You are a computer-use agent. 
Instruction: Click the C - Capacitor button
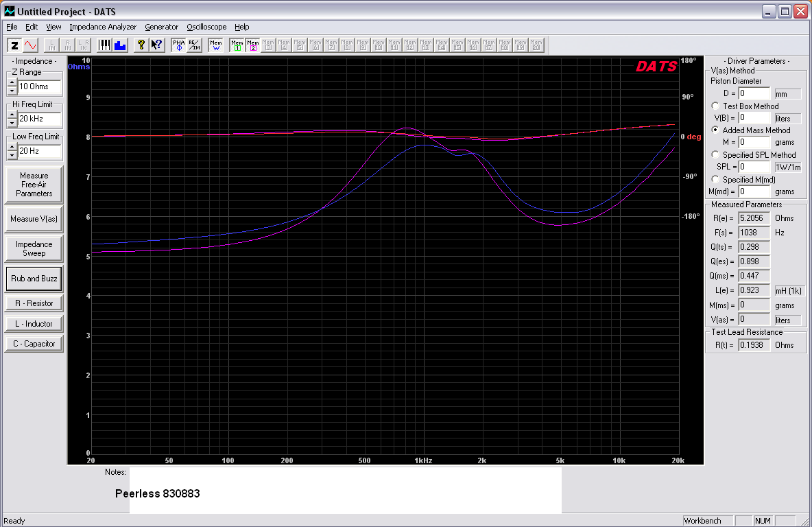(34, 344)
